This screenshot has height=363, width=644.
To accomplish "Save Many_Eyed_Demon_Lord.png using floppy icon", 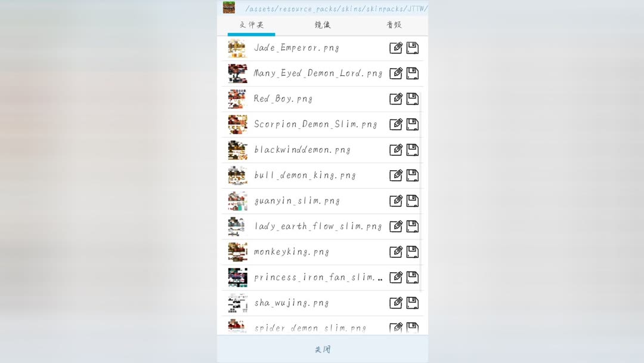I will pos(413,73).
